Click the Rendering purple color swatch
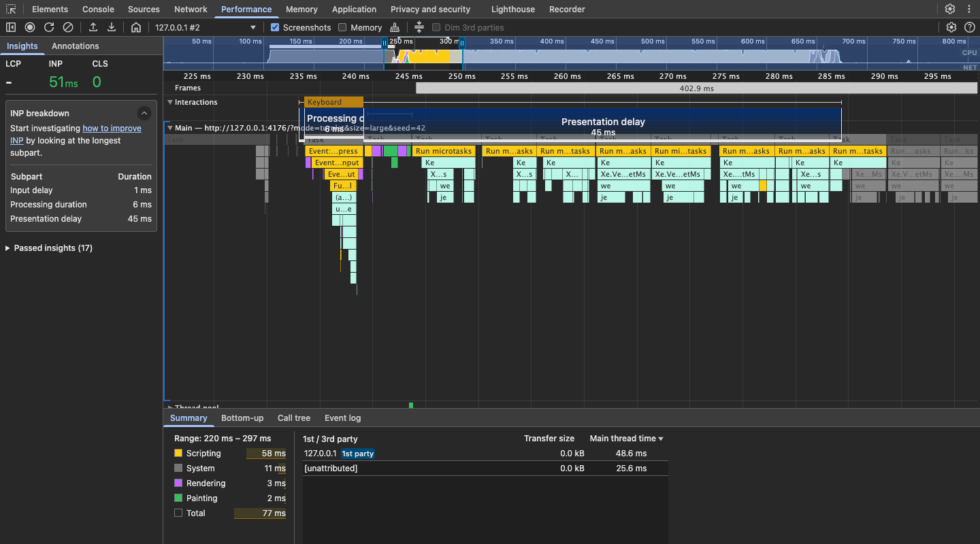The width and height of the screenshot is (980, 544). click(178, 483)
